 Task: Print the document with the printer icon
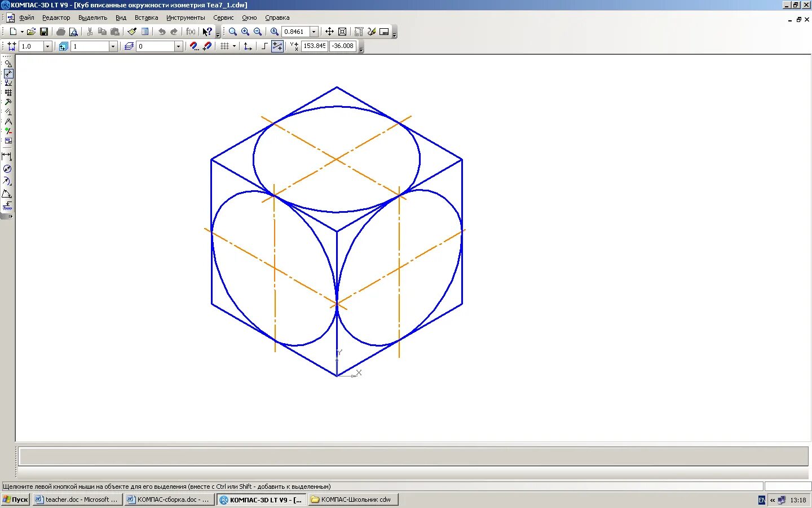[x=61, y=32]
